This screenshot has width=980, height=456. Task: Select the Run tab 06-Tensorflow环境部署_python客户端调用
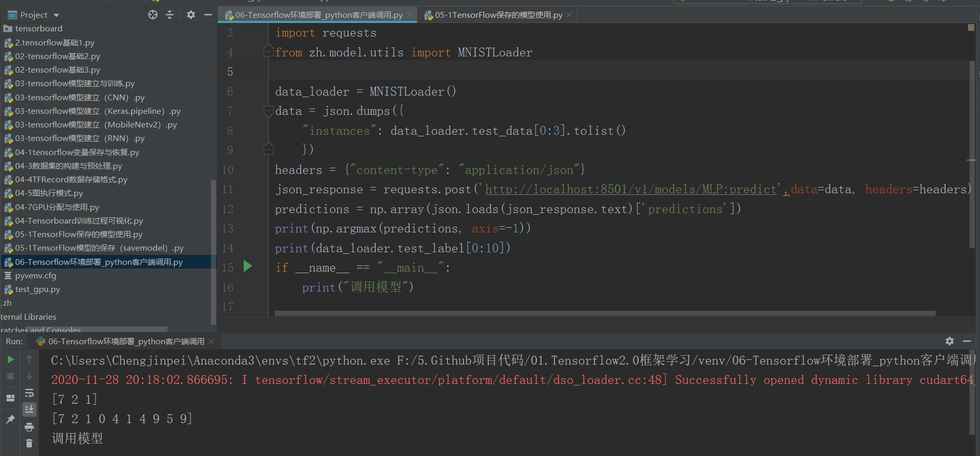[125, 342]
